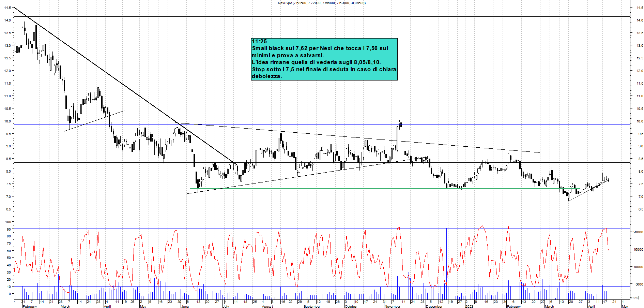The width and height of the screenshot is (644, 308).
Task: Click the 13.5 price label on left axis
Action: [x=7, y=33]
